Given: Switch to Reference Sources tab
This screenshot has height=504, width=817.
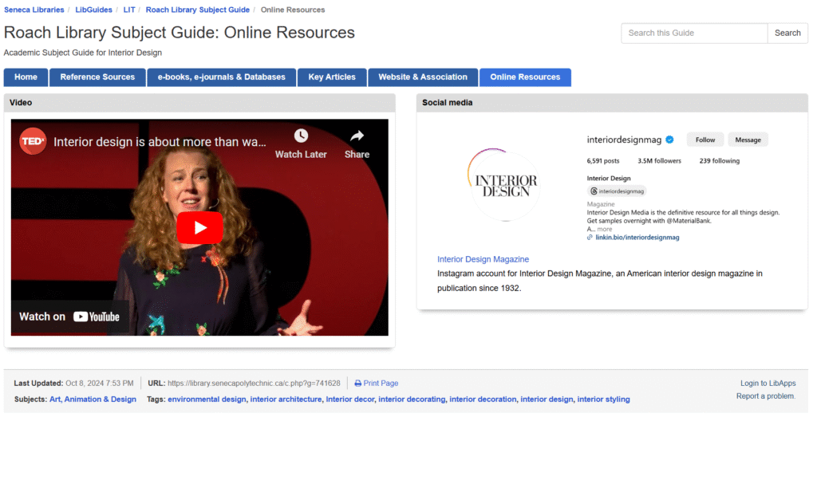Looking at the screenshot, I should 97,77.
